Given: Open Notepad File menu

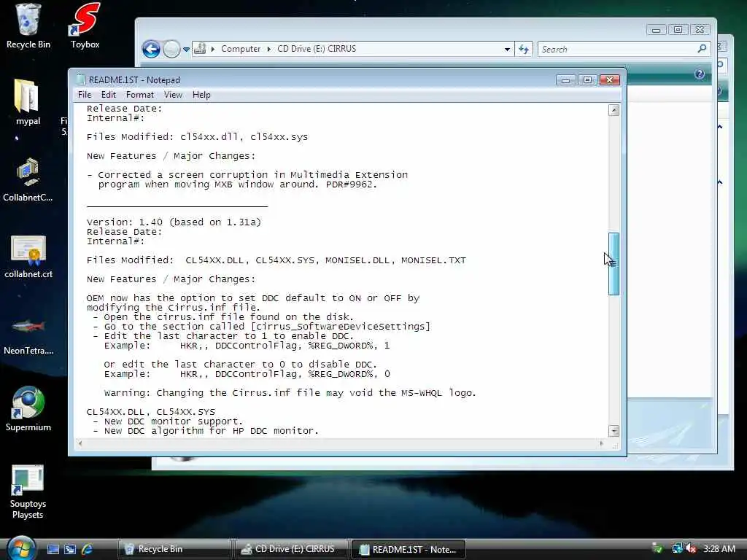Looking at the screenshot, I should [85, 95].
